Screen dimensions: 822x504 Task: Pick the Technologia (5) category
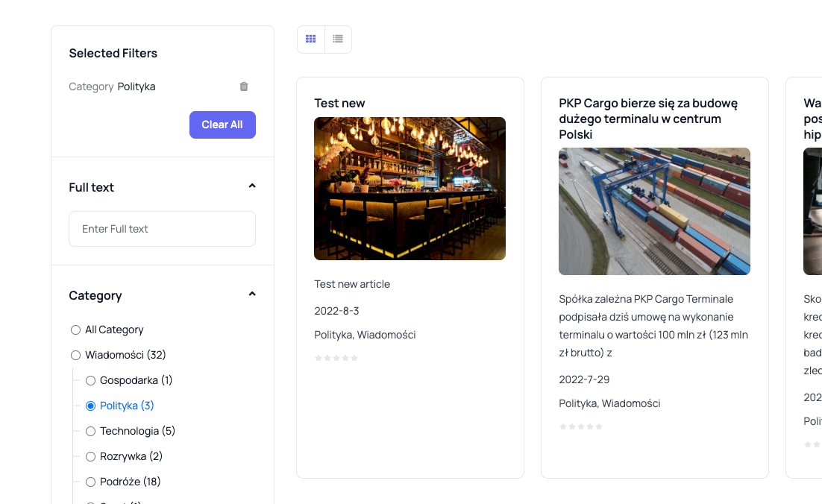[91, 431]
